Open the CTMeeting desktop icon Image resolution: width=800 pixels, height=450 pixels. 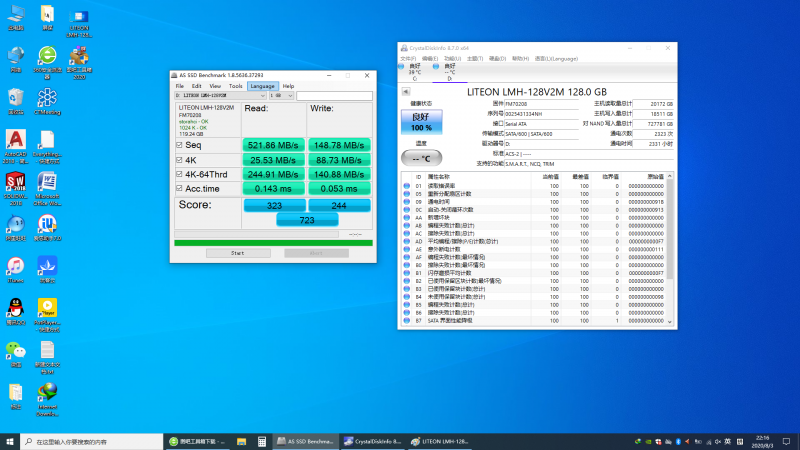point(47,101)
